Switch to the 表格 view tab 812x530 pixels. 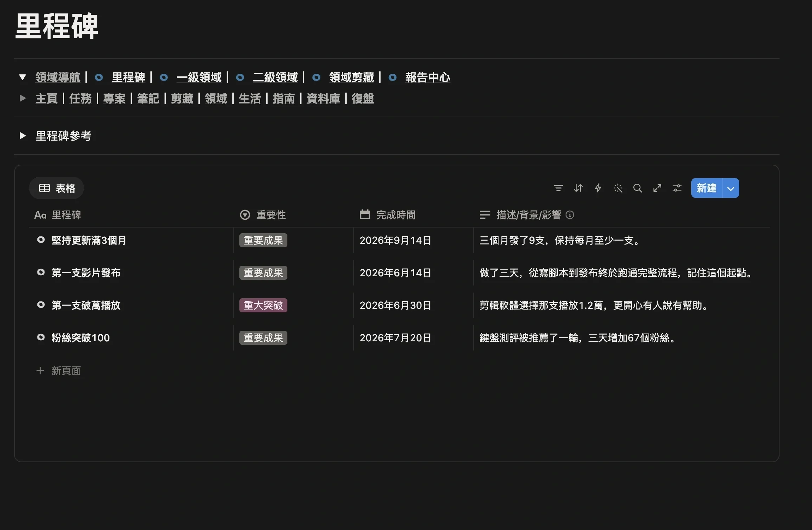(x=56, y=188)
